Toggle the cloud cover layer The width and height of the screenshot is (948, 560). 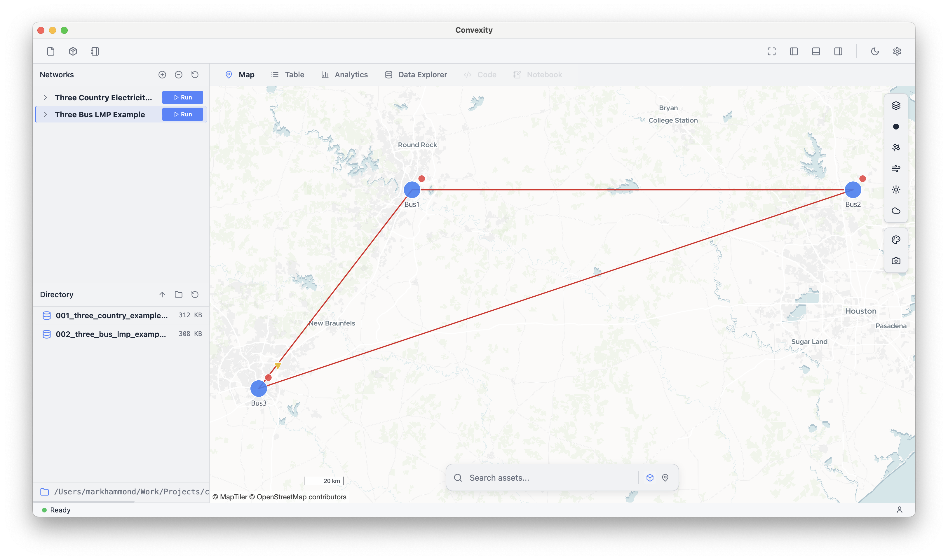point(896,211)
